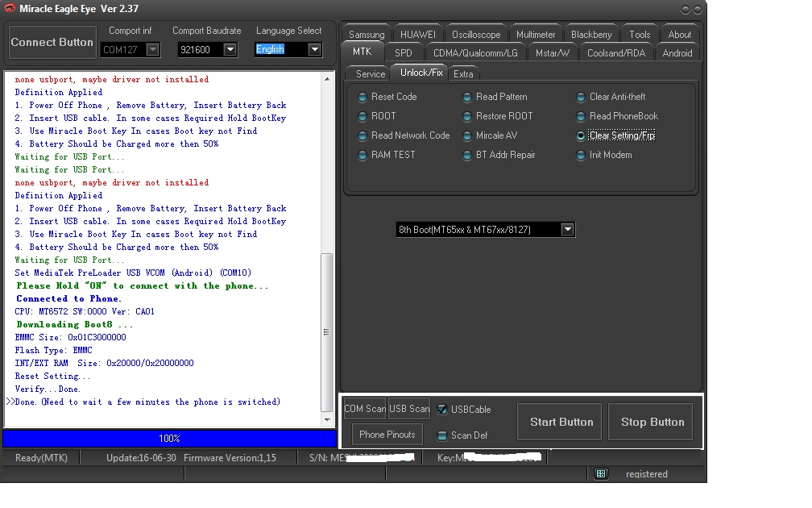The image size is (812, 508).
Task: Click the status bar grid icon near registered
Action: point(601,473)
